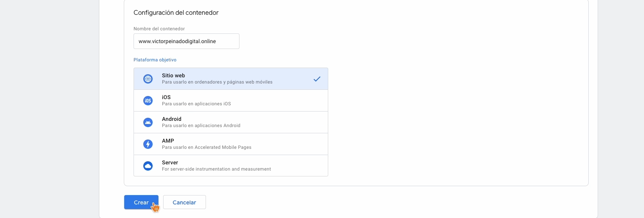Screen dimensions: 644x218
Task: Click the AMP lightning bolt icon
Action: point(148,144)
